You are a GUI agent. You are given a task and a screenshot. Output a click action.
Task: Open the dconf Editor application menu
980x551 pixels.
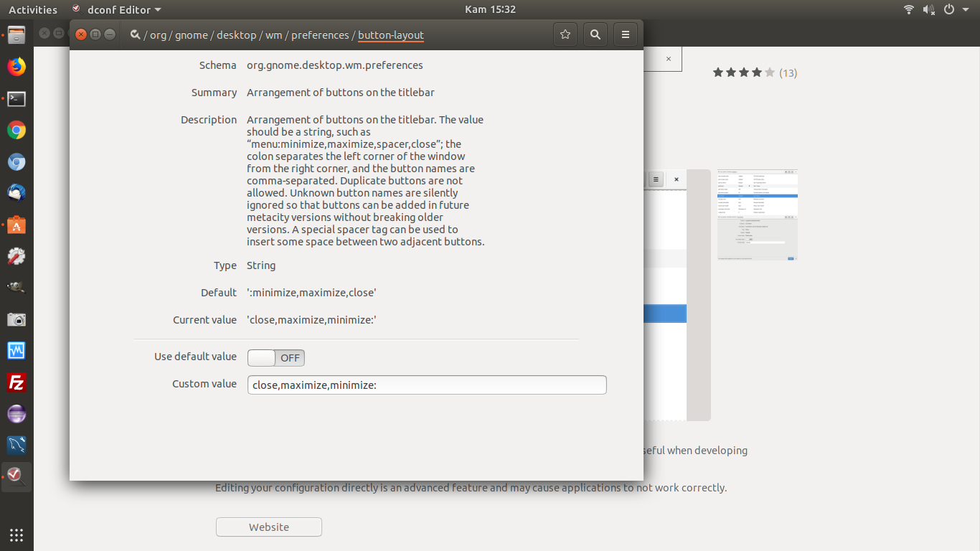point(117,9)
